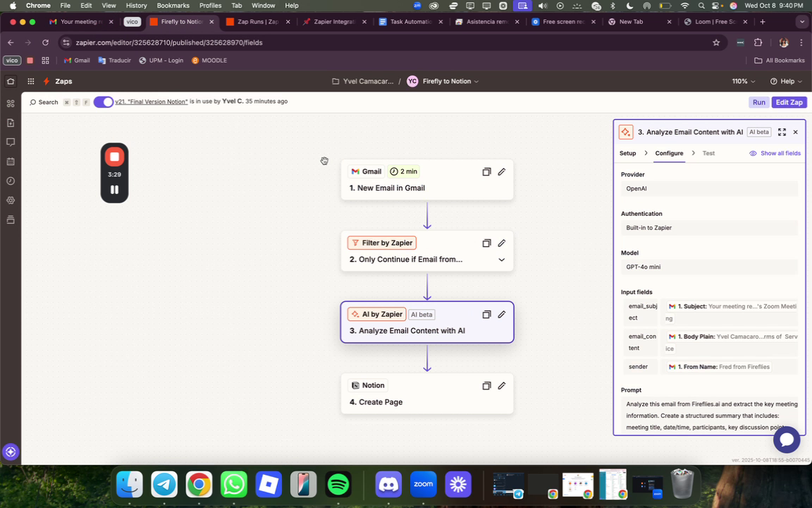Open the v21 Final Version Notion link
The width and height of the screenshot is (812, 508).
[x=152, y=102]
